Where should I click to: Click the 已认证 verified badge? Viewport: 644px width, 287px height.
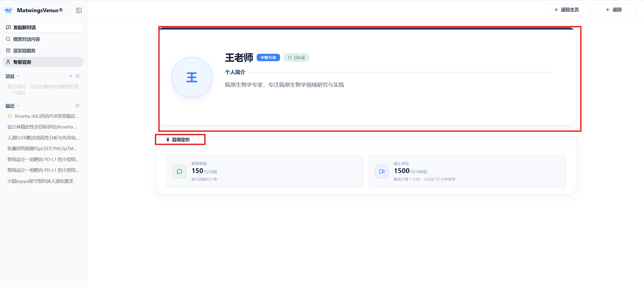[296, 58]
